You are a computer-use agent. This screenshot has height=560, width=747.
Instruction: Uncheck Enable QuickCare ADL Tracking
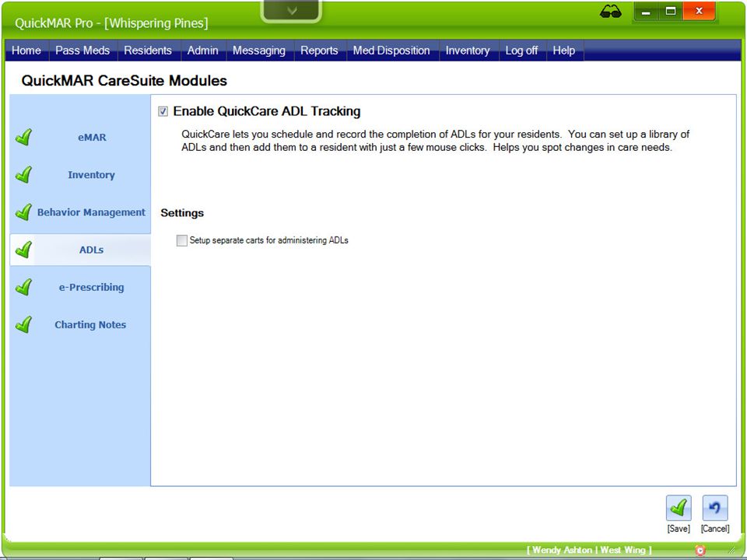pos(163,111)
